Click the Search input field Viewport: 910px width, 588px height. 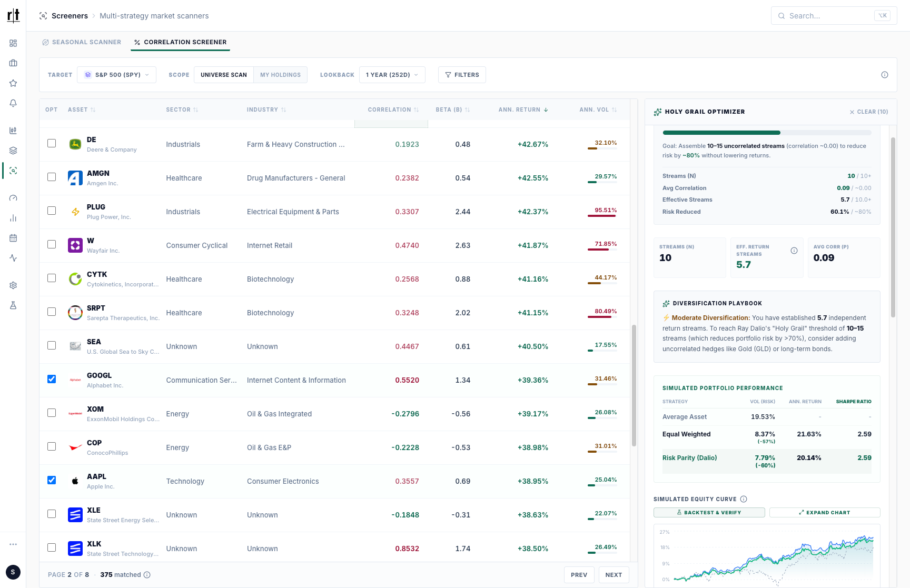click(834, 16)
